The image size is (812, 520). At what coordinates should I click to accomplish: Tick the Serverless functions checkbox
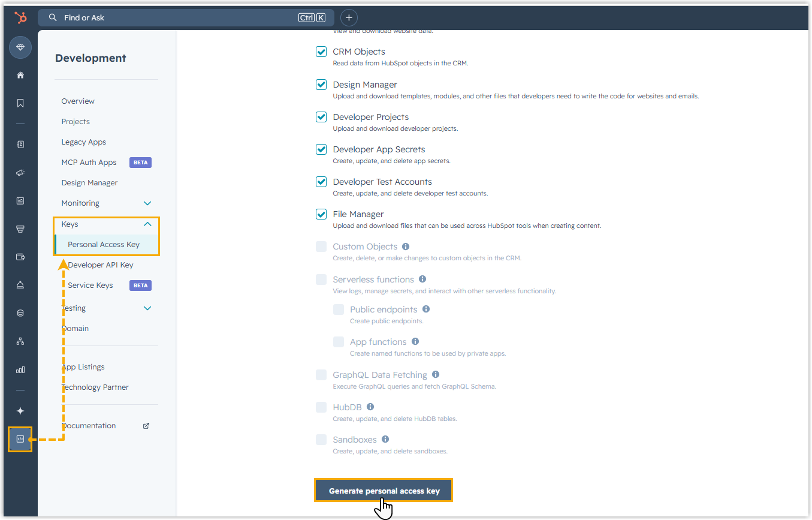(x=321, y=279)
